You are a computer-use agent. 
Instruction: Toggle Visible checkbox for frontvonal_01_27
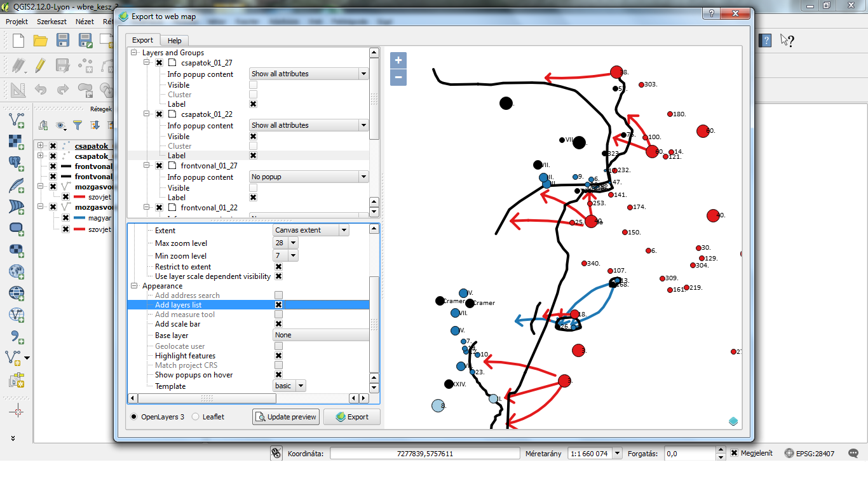point(253,187)
